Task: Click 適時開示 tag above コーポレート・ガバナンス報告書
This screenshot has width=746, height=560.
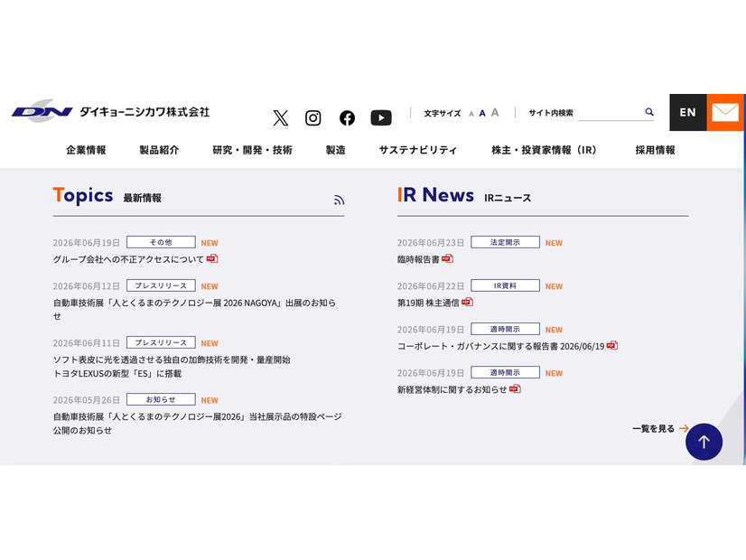Action: pos(505,329)
